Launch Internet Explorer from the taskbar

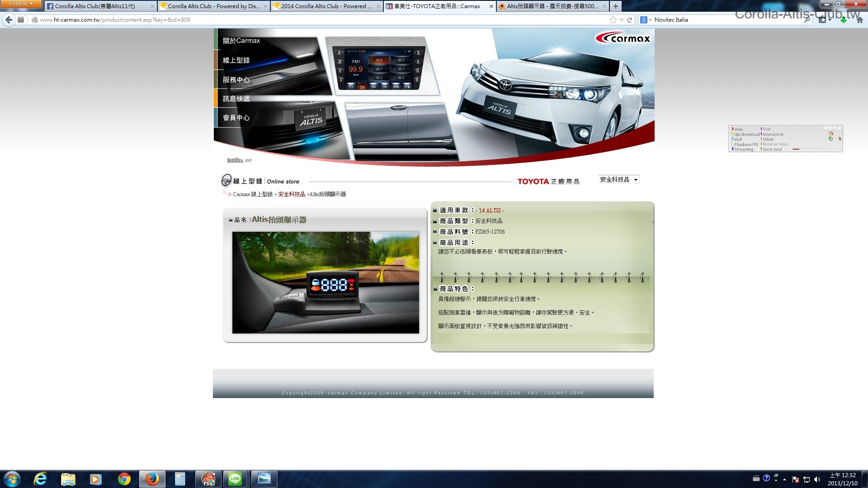pyautogui.click(x=41, y=479)
